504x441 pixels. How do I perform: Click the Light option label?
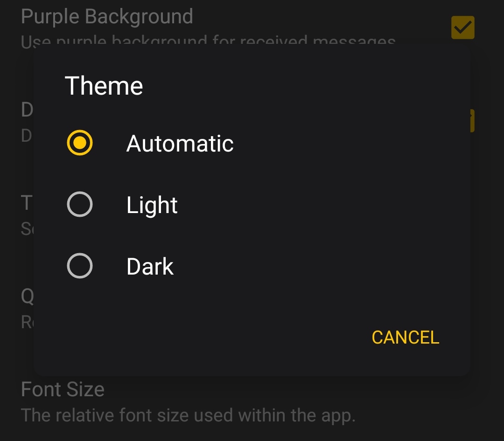(x=152, y=205)
